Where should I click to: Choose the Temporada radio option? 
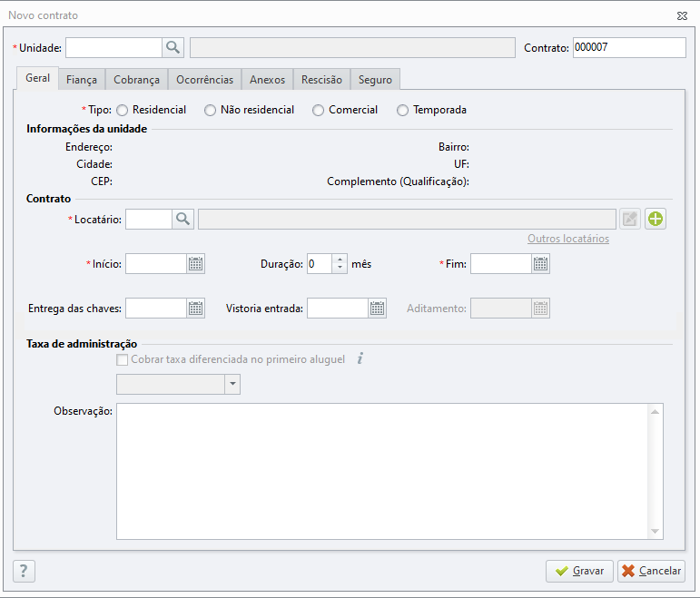tap(402, 110)
